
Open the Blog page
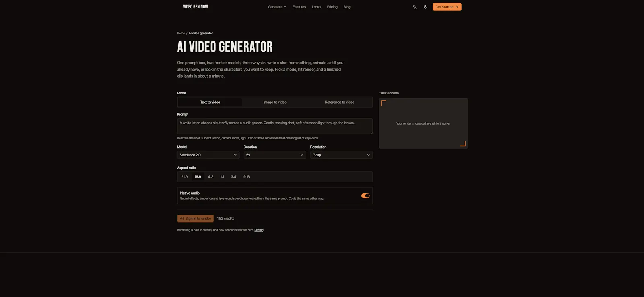click(347, 7)
